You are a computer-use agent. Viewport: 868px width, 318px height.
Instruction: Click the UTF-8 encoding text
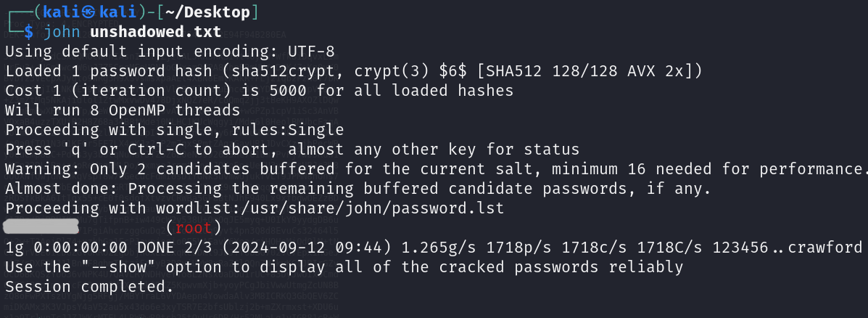coord(312,52)
